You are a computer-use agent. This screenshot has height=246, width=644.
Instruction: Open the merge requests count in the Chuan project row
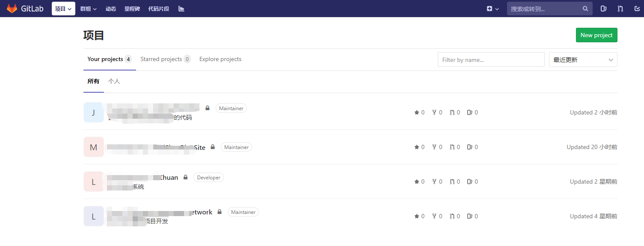tap(455, 182)
